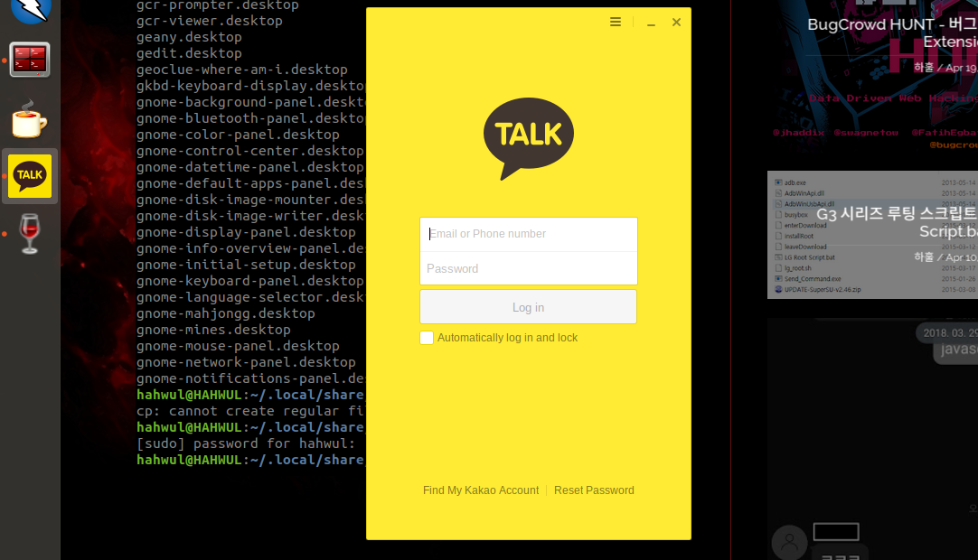Click the Log in button

click(x=528, y=307)
